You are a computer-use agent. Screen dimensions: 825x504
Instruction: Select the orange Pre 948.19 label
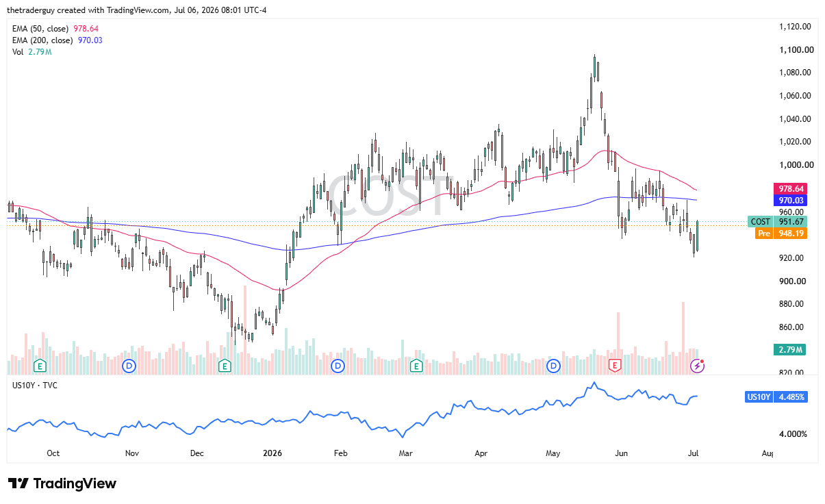[781, 234]
